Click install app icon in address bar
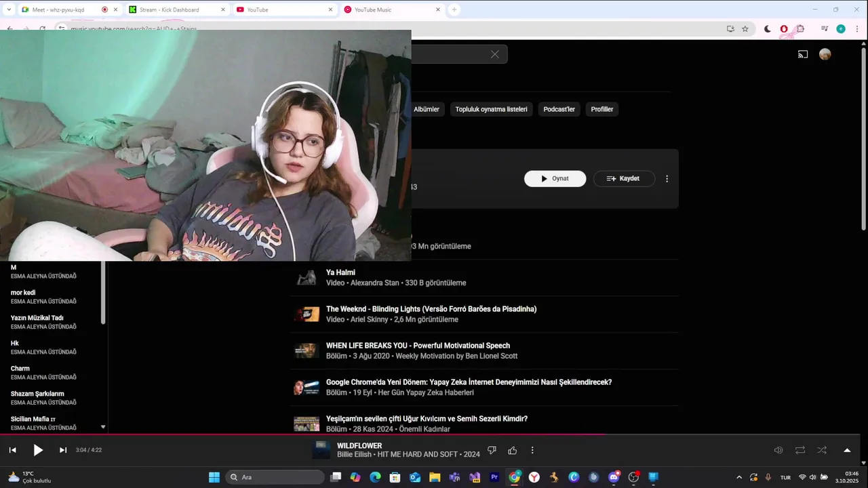The width and height of the screenshot is (868, 488). [x=730, y=29]
